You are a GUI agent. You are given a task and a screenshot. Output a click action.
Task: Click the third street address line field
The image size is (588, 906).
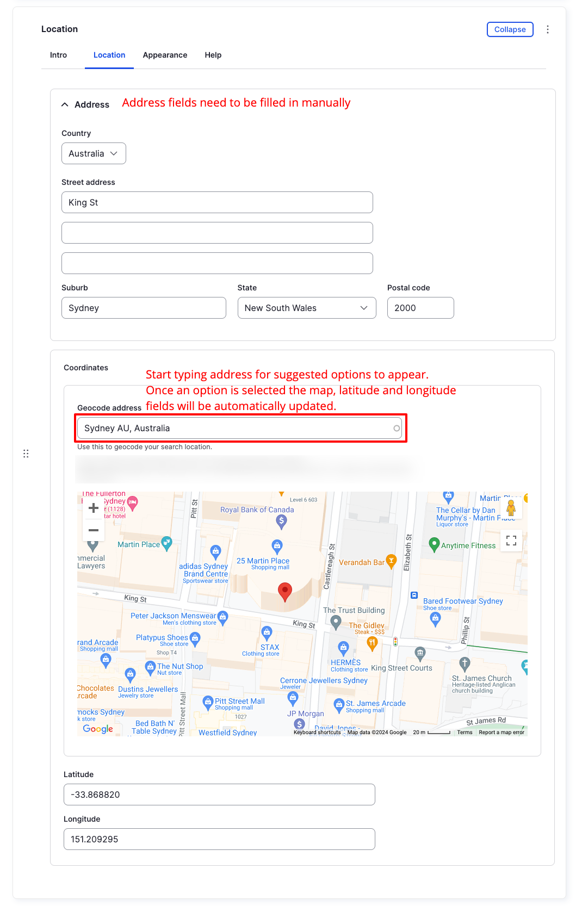(217, 263)
